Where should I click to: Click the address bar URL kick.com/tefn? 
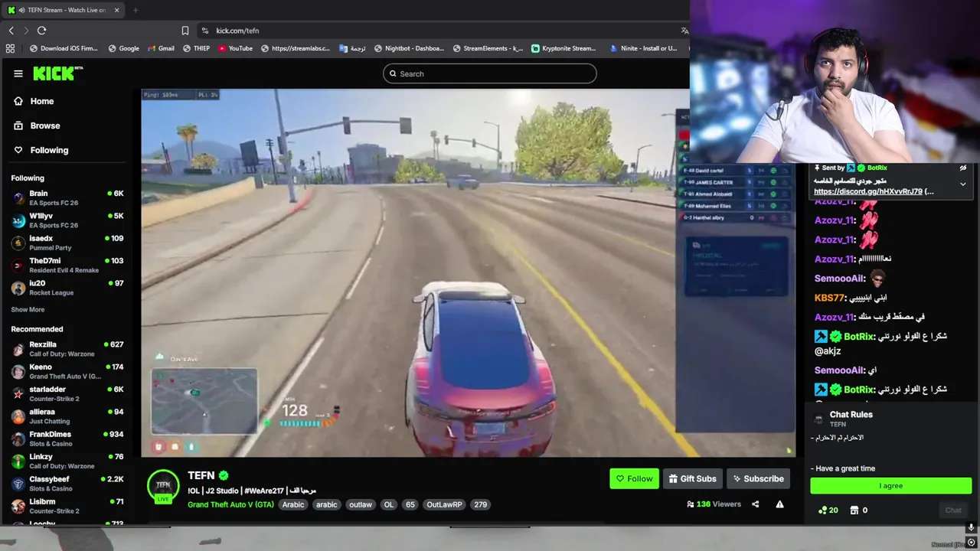237,31
